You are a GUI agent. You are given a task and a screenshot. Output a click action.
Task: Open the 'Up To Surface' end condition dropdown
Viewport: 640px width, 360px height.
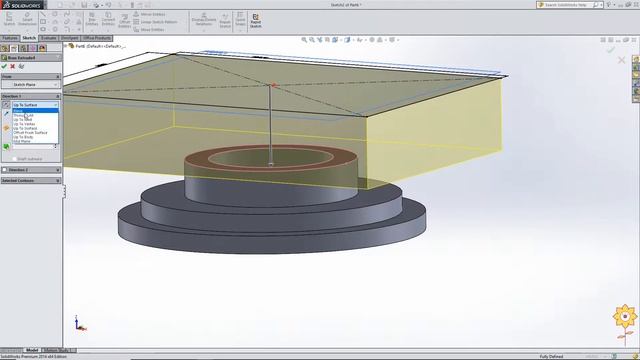coord(36,105)
